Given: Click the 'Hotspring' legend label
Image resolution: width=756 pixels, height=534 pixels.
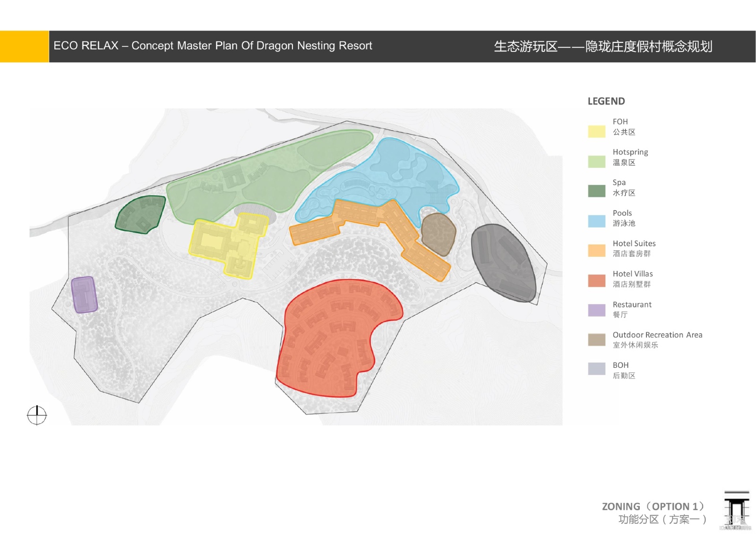Looking at the screenshot, I should pyautogui.click(x=630, y=152).
